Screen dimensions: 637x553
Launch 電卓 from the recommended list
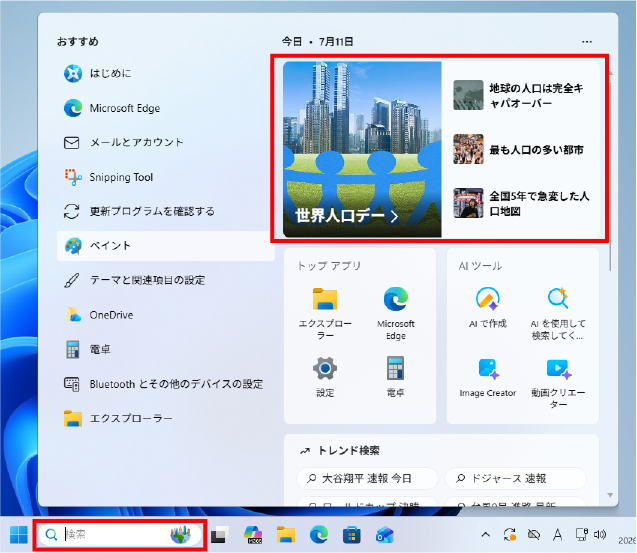166,349
